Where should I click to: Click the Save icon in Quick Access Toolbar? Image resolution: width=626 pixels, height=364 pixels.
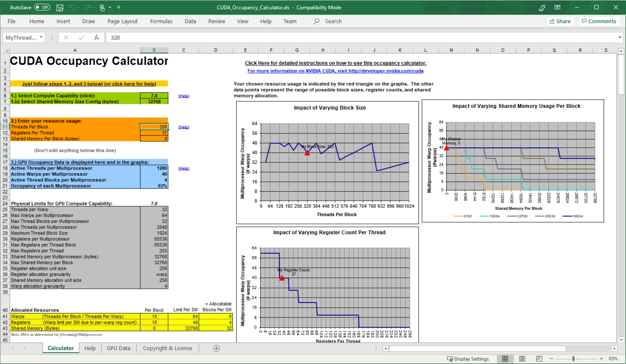coord(60,7)
